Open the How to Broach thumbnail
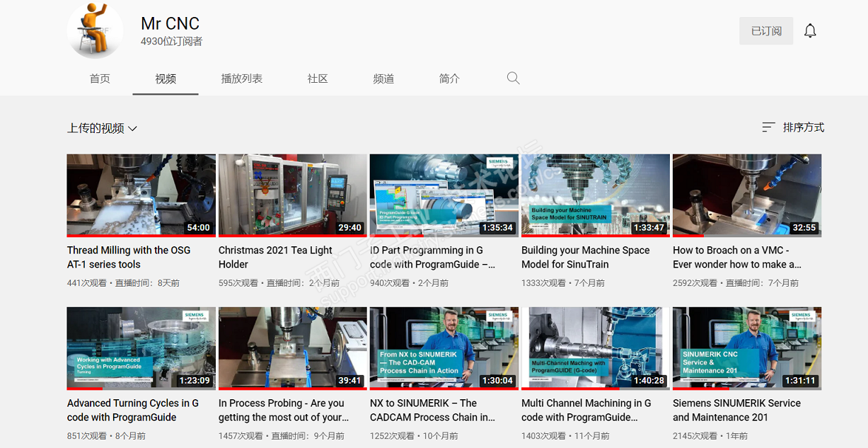The width and height of the screenshot is (868, 448). 747,195
